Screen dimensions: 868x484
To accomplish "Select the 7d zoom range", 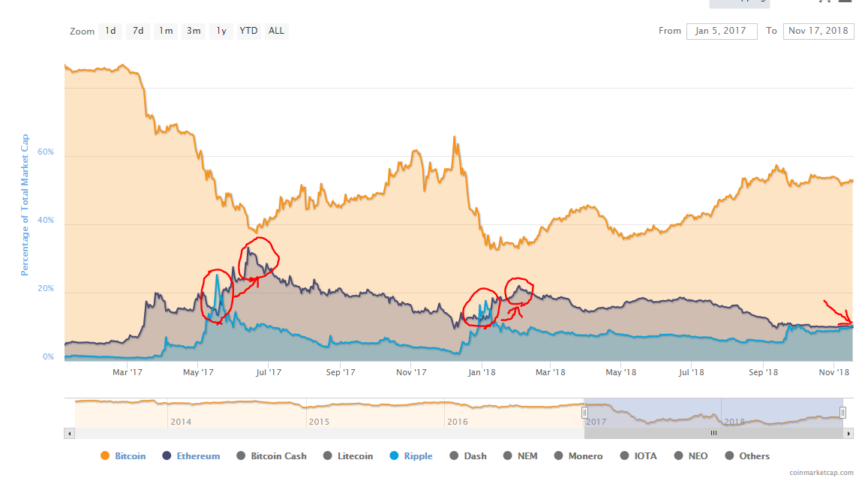I will click(x=138, y=31).
